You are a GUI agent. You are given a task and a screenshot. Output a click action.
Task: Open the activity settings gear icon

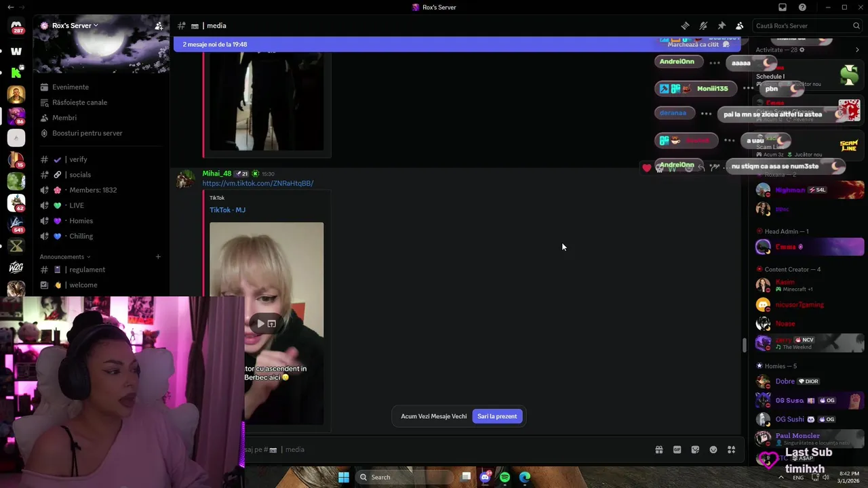pyautogui.click(x=802, y=50)
